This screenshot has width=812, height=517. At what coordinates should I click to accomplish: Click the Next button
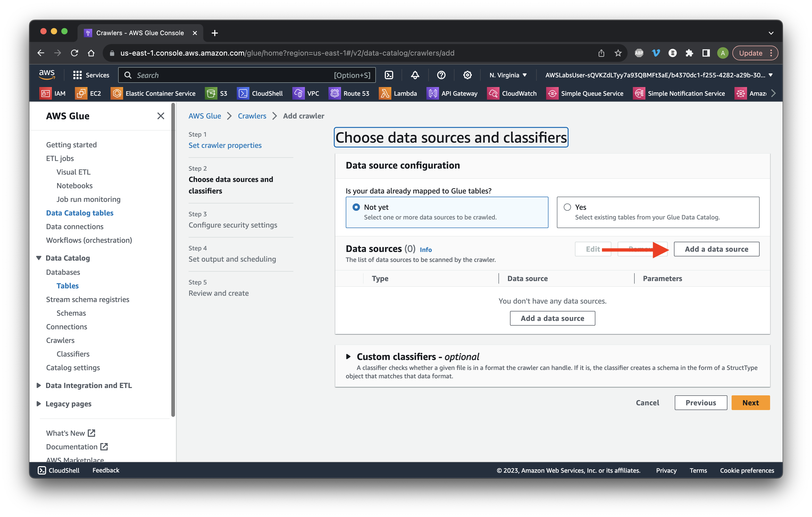pyautogui.click(x=750, y=403)
